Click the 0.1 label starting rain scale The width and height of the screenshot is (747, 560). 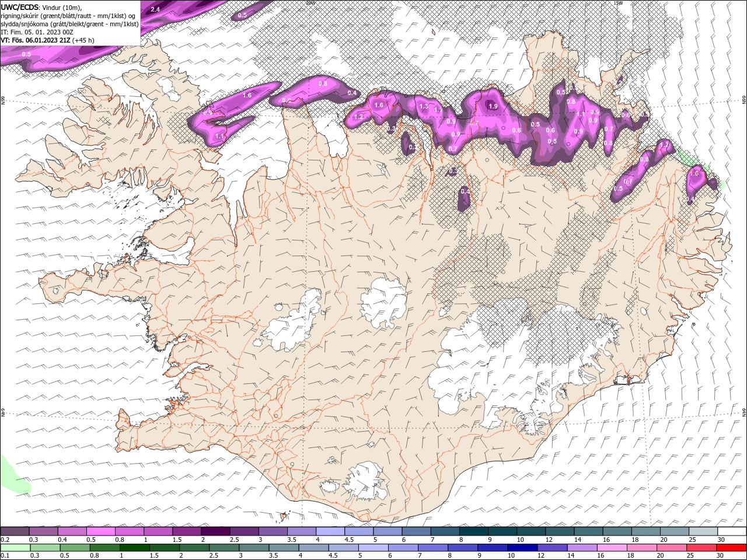click(6, 556)
